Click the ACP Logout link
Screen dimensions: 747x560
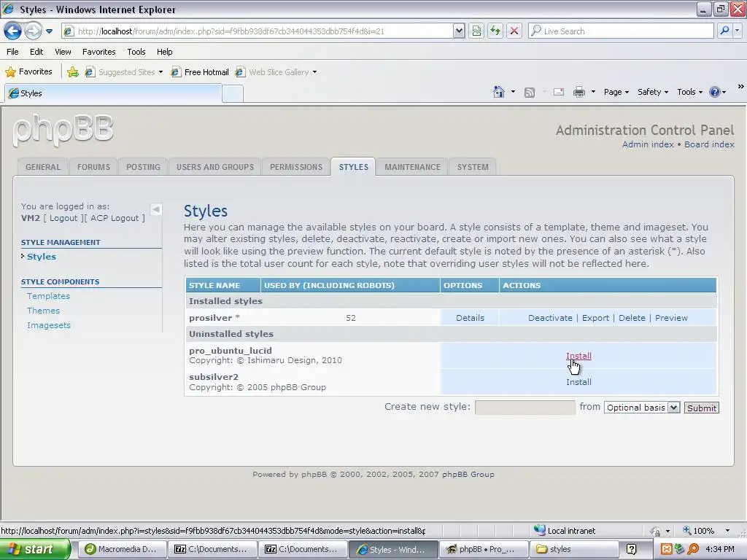point(115,218)
